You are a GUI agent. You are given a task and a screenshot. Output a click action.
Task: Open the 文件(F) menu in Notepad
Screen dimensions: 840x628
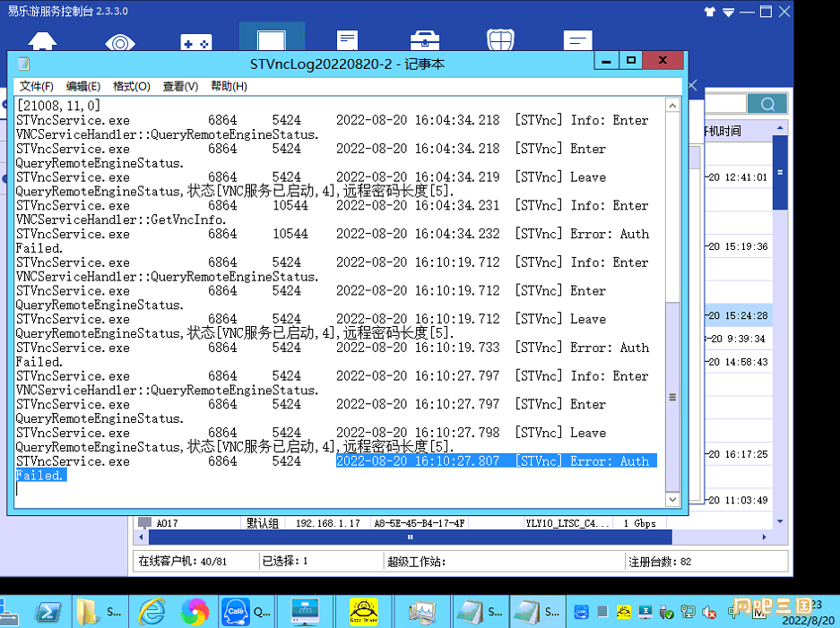point(37,86)
